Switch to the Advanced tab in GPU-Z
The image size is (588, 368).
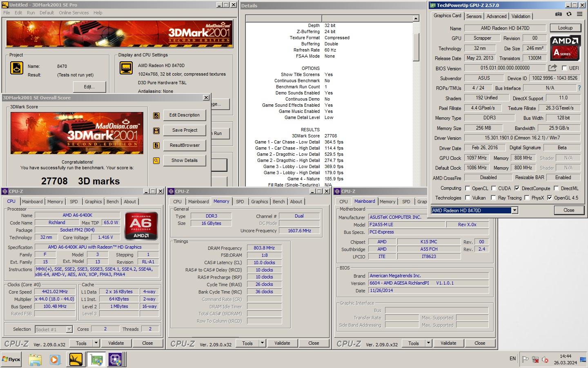[497, 16]
